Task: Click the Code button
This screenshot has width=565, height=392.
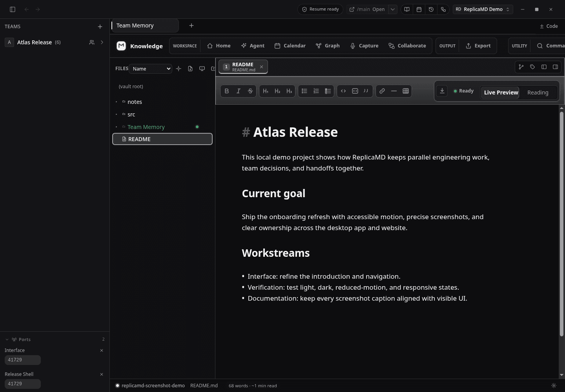Action: (549, 26)
